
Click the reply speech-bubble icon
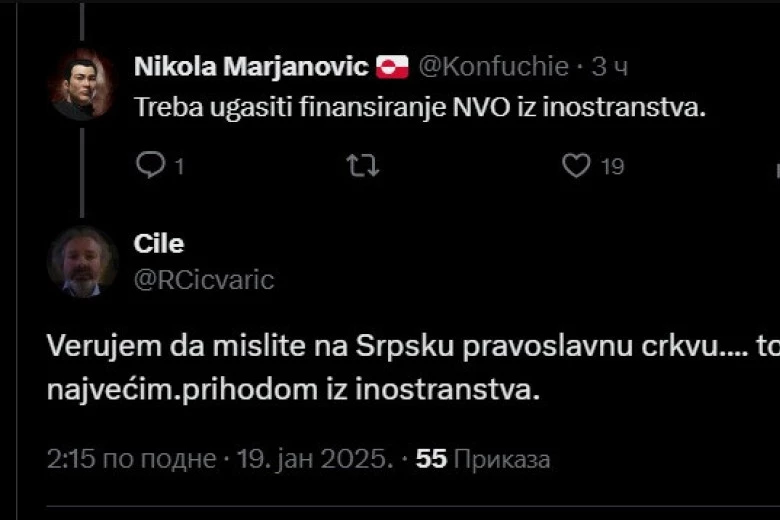(150, 165)
